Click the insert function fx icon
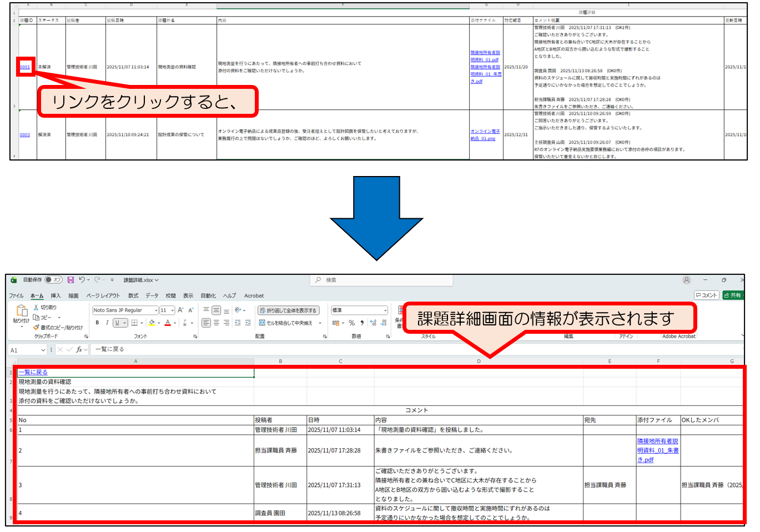The height and width of the screenshot is (532, 760). [x=79, y=349]
